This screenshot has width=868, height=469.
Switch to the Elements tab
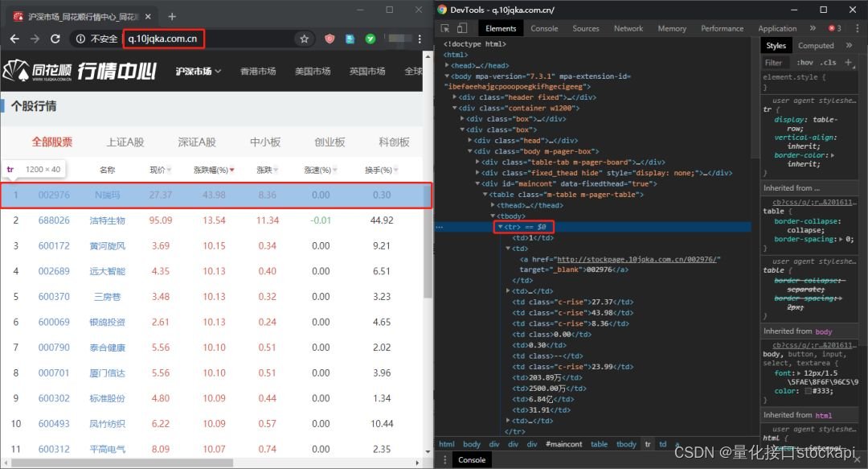point(501,28)
